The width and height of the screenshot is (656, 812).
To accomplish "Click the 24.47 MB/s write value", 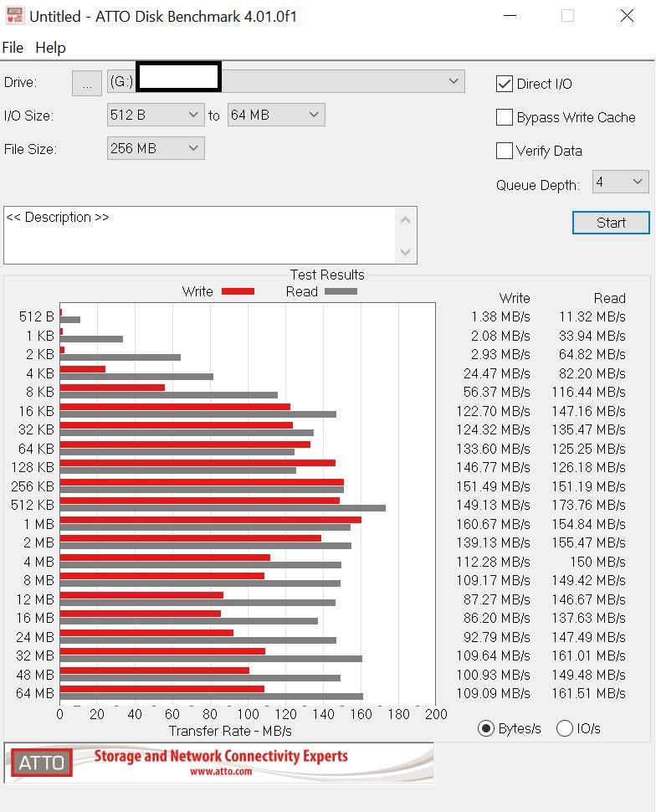I will (496, 373).
